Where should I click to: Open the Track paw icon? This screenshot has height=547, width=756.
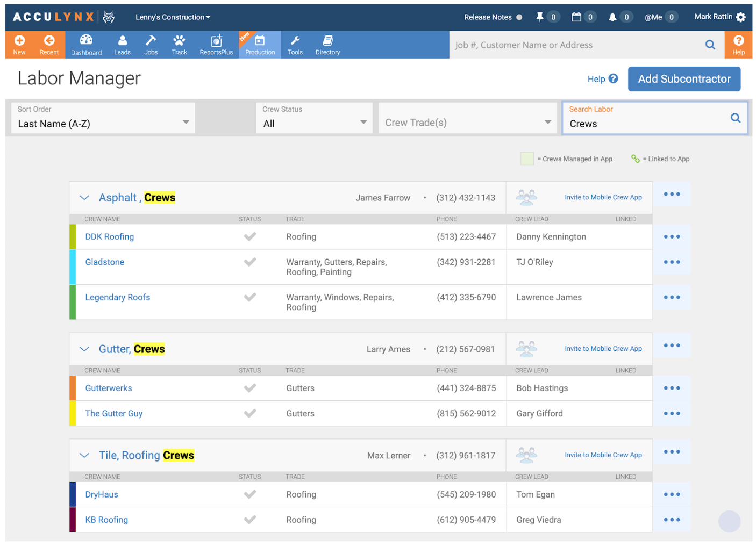coord(179,40)
